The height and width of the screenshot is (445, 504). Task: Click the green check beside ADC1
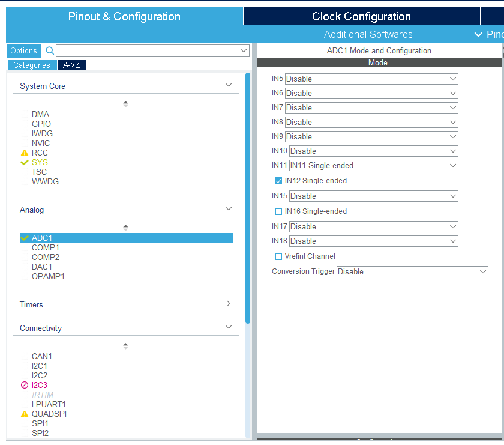25,238
